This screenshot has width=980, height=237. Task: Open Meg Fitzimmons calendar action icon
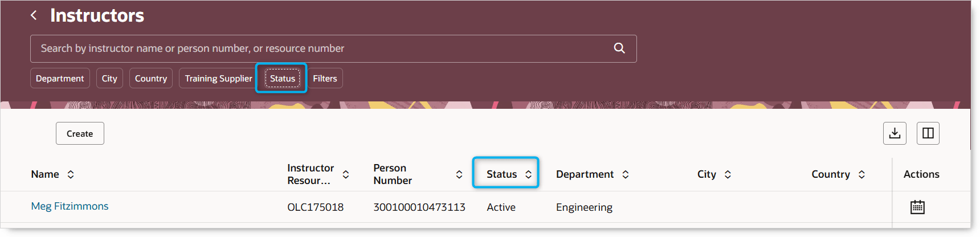point(917,207)
